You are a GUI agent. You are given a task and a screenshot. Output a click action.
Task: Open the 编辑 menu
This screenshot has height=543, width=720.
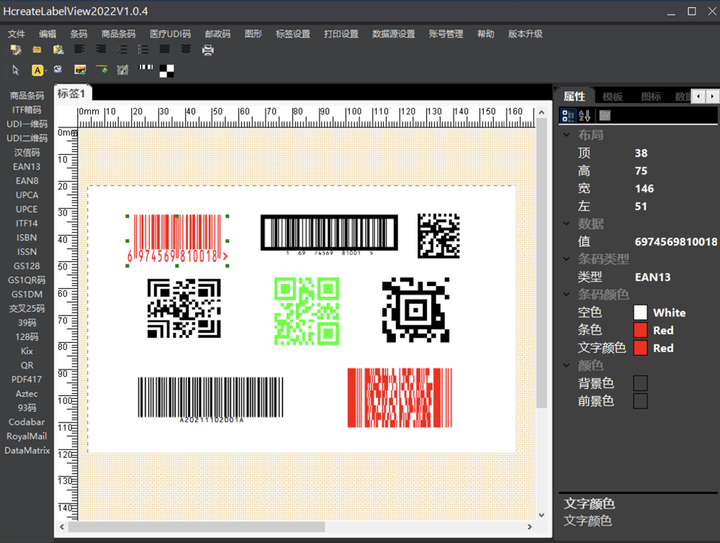tap(47, 34)
